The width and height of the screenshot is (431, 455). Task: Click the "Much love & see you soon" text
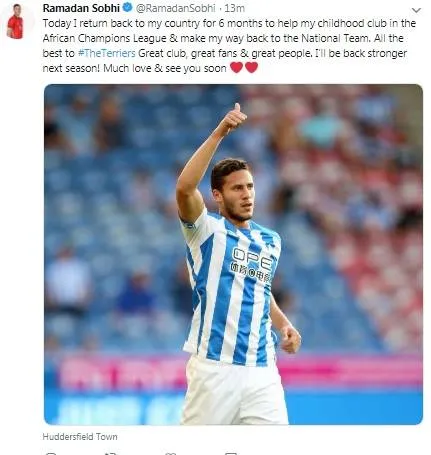point(165,68)
